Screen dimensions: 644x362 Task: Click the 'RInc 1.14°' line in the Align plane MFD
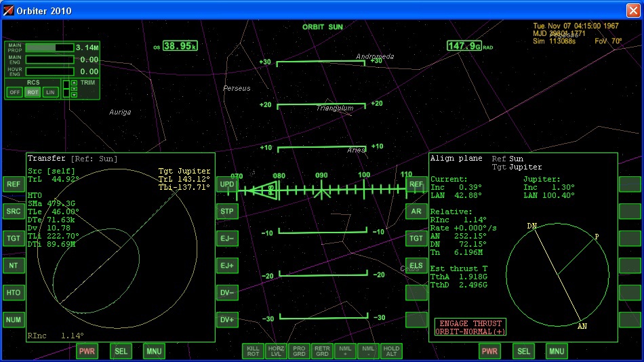tap(458, 220)
